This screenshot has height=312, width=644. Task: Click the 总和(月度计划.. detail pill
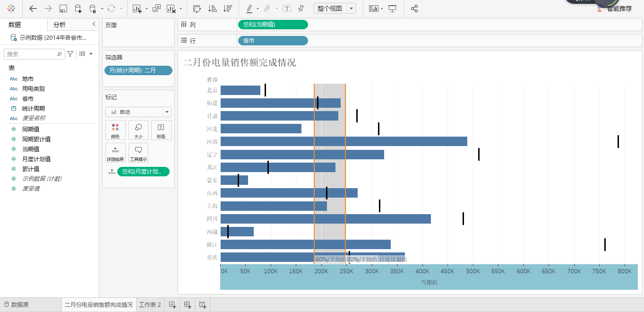coord(143,172)
